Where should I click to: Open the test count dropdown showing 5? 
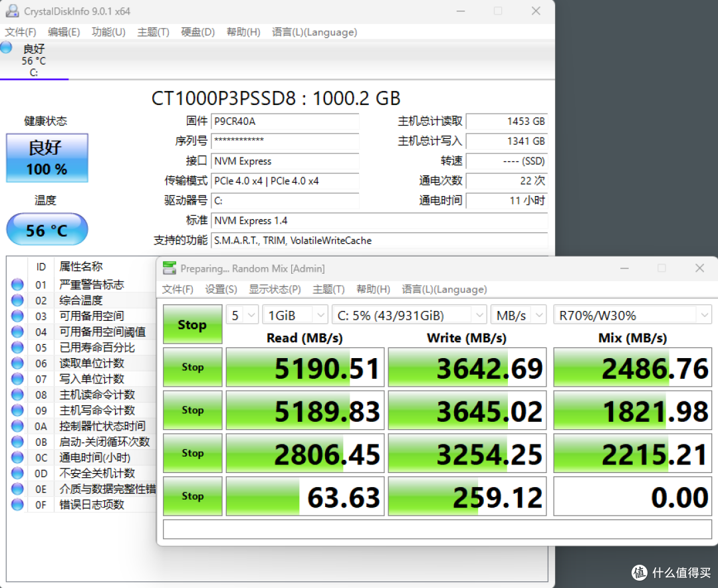click(243, 315)
